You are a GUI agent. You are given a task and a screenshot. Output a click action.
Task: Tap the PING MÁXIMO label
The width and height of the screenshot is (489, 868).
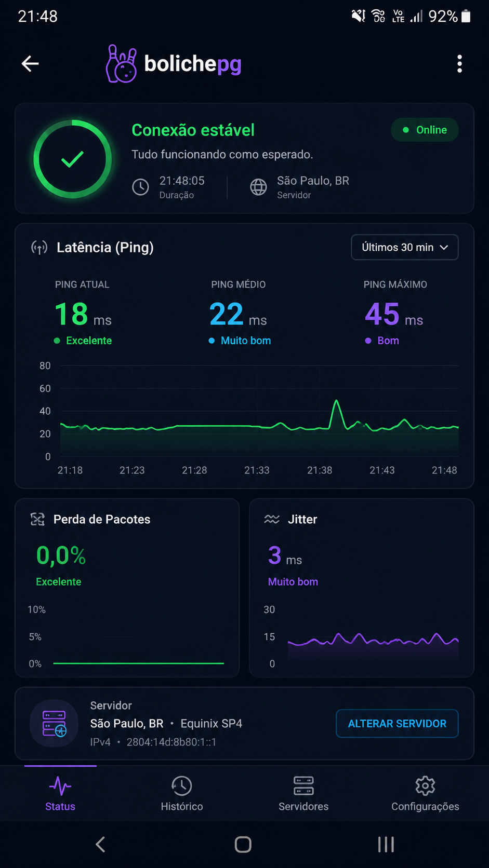click(395, 284)
